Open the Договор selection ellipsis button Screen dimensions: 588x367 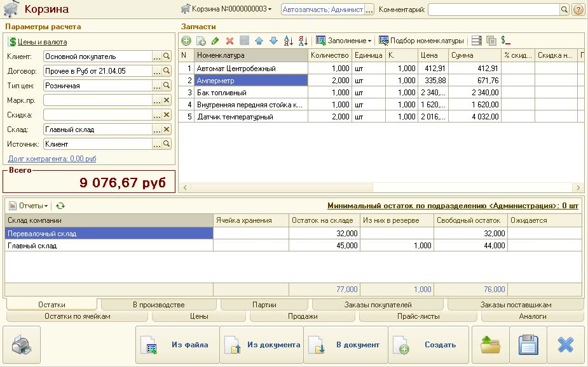click(157, 70)
